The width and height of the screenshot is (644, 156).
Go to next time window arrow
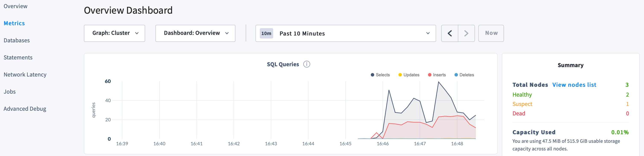point(466,33)
